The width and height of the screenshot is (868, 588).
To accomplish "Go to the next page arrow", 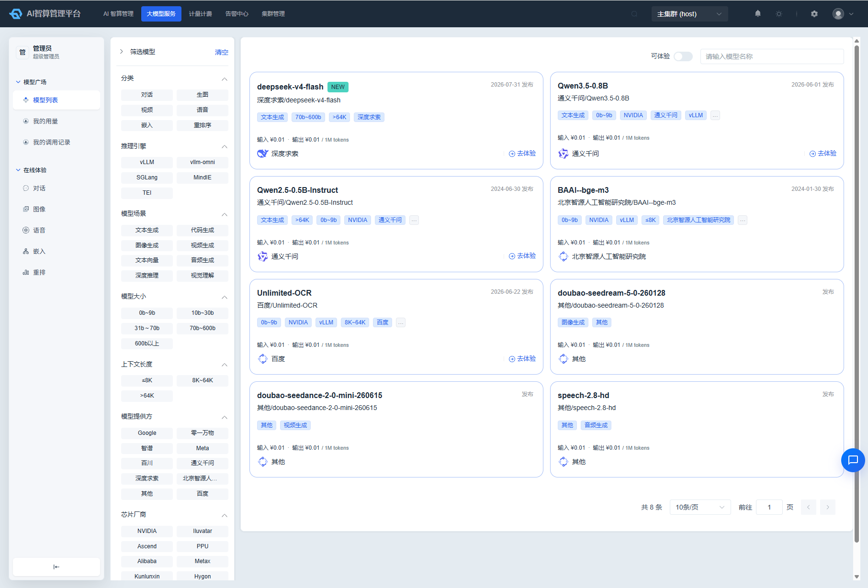I will click(828, 507).
